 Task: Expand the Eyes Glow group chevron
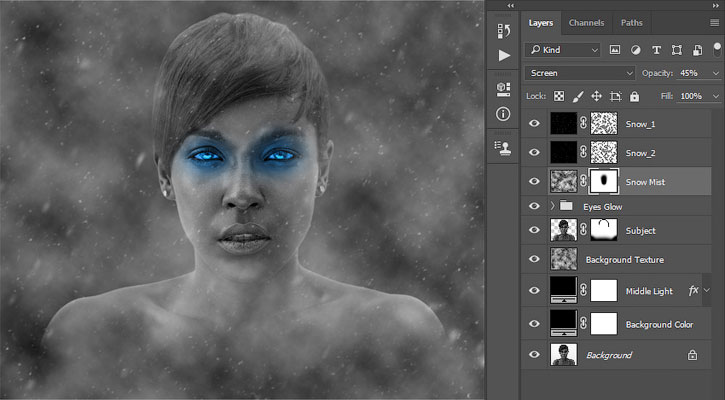(553, 206)
